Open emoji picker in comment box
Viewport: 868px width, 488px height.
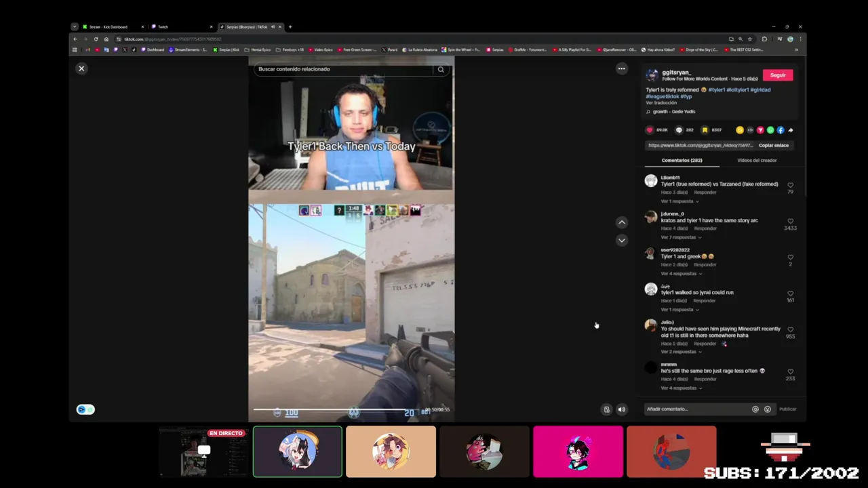coord(768,409)
